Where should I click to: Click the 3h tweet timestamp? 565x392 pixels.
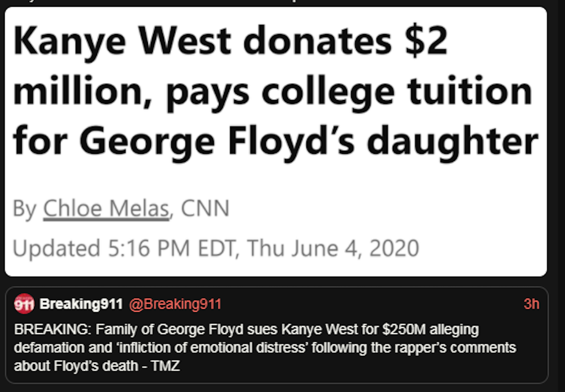[531, 304]
